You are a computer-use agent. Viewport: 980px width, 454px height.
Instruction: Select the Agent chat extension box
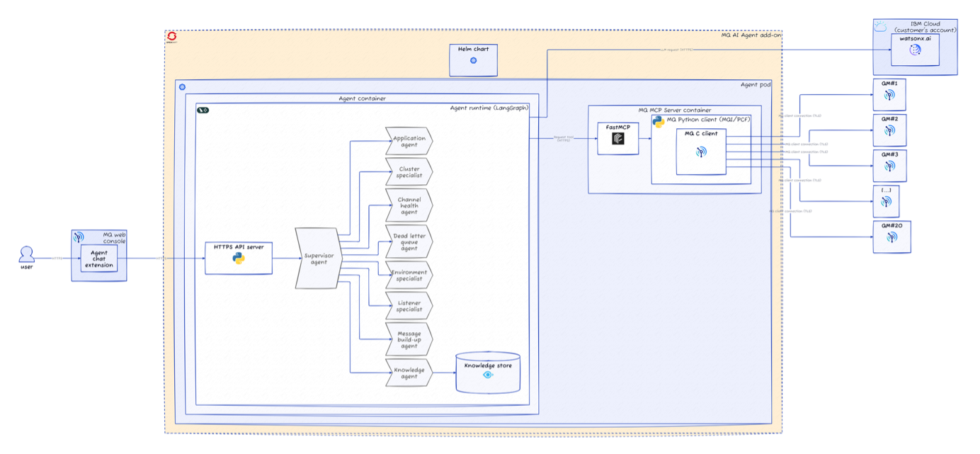click(98, 258)
